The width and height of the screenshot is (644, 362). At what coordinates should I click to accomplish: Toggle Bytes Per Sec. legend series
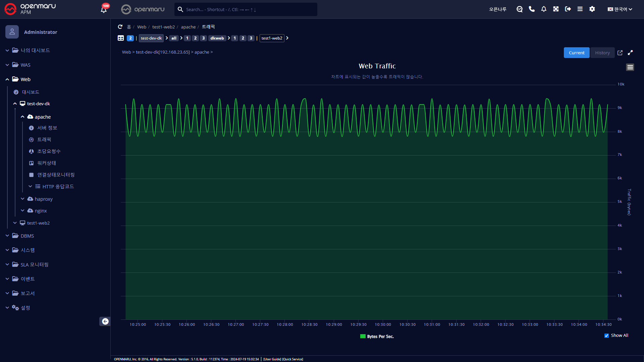[377, 337]
